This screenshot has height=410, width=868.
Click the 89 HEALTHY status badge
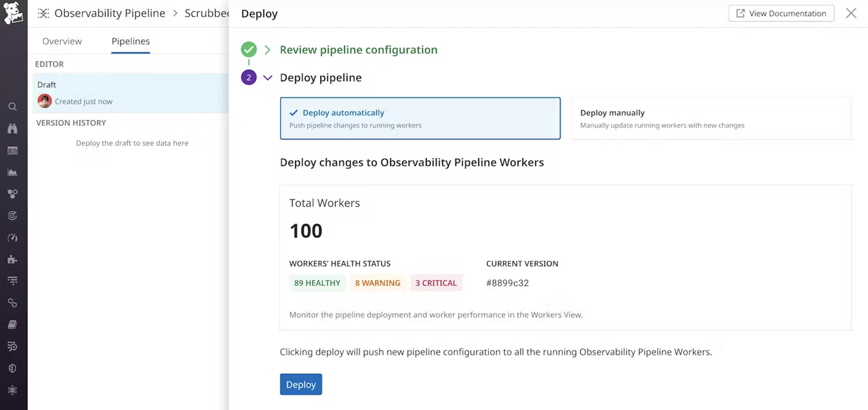(317, 283)
